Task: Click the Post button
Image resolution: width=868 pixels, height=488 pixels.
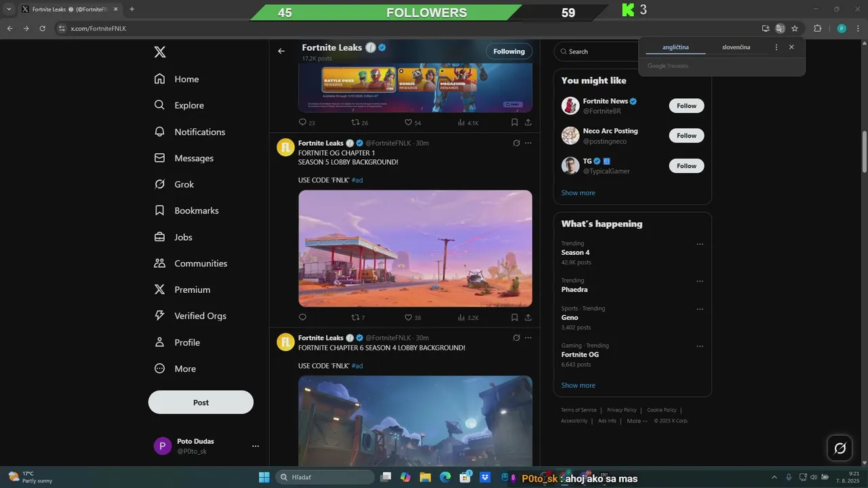Action: 201,402
